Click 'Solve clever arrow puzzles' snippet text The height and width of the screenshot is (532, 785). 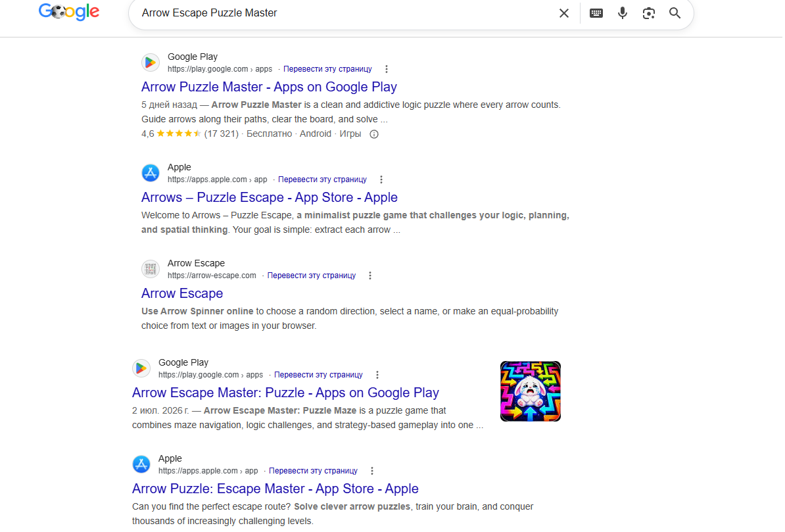point(353,508)
